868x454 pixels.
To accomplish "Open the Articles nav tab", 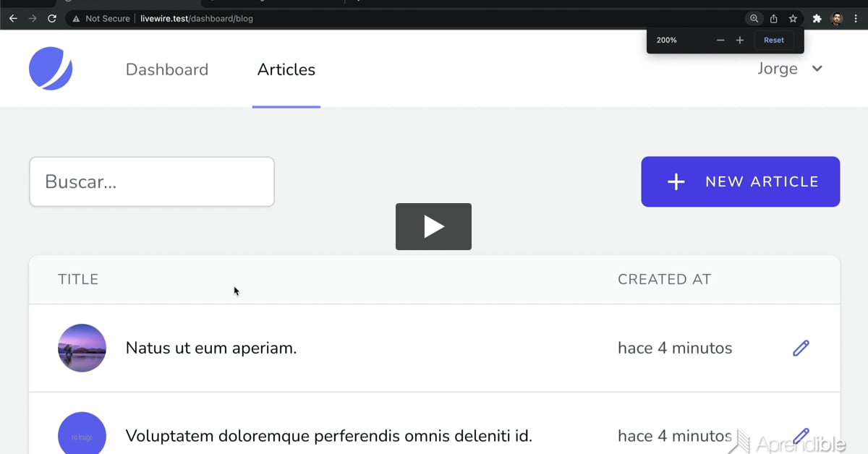I will tap(286, 69).
